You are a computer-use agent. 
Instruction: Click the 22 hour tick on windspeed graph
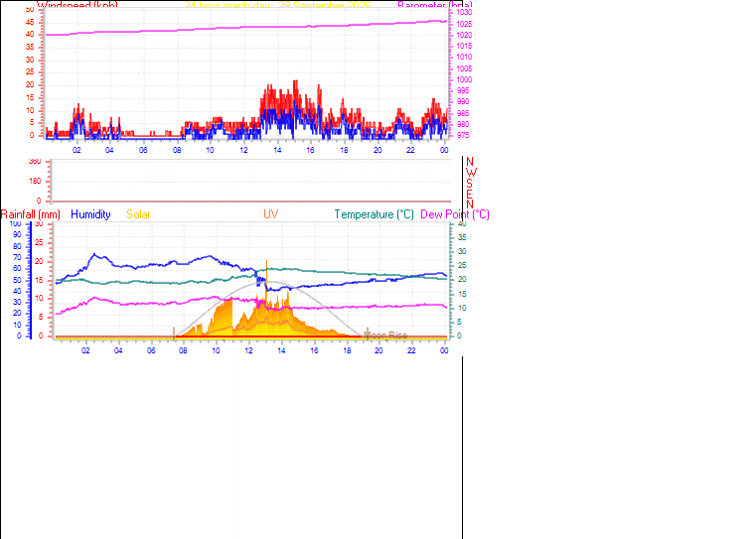coord(410,150)
